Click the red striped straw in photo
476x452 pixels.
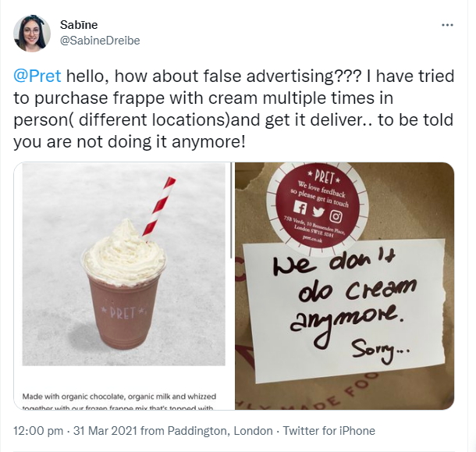(159, 207)
